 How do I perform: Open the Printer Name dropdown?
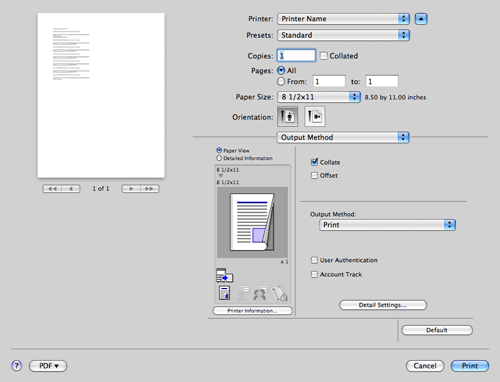pos(343,19)
